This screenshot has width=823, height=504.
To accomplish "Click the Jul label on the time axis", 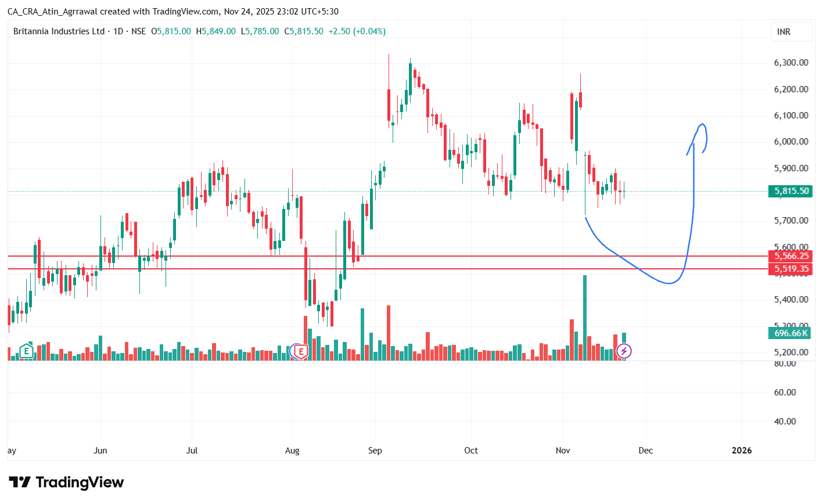I will pyautogui.click(x=192, y=451).
